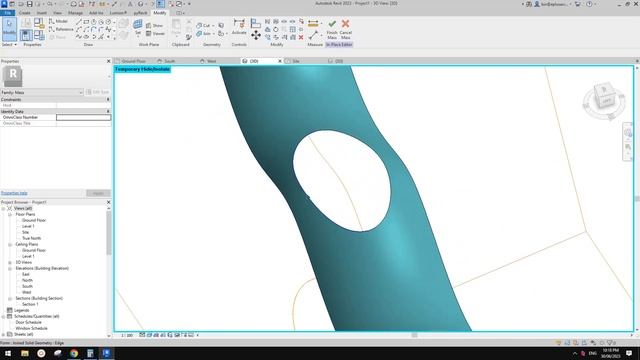Collapse the Identity Data section in Properties

click(108, 111)
